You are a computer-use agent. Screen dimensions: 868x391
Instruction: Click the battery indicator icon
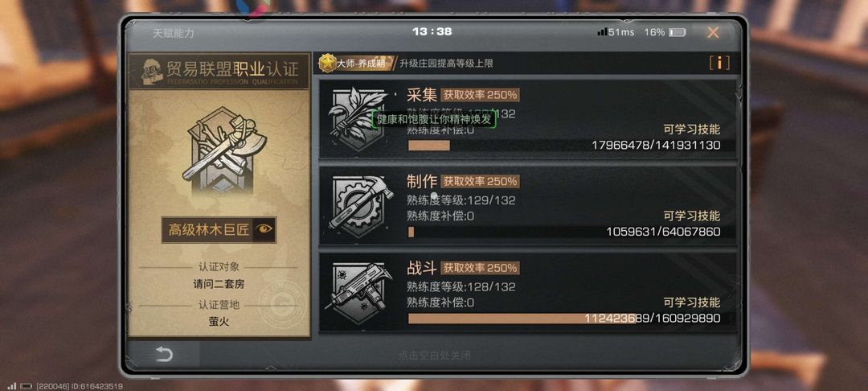[x=677, y=33]
